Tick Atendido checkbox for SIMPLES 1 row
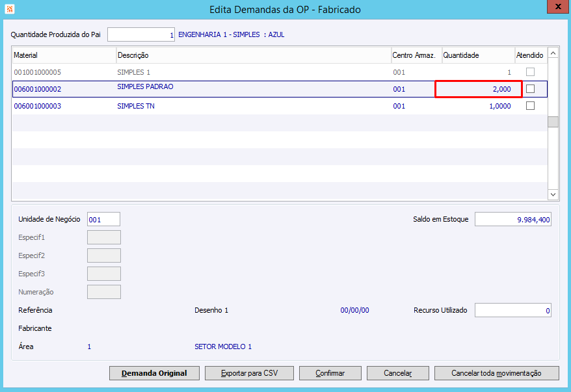This screenshot has height=392, width=571. (530, 72)
